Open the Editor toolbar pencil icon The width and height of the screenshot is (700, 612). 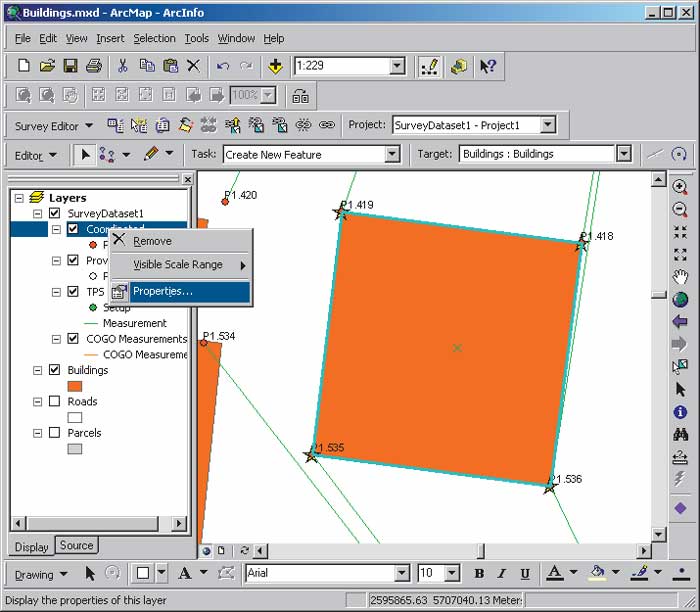pyautogui.click(x=429, y=67)
